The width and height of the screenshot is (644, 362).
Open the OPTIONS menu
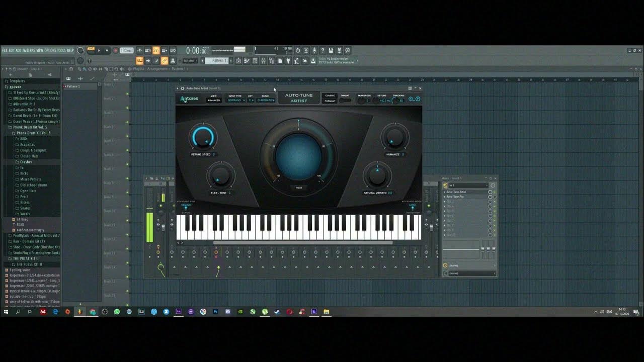[x=50, y=50]
